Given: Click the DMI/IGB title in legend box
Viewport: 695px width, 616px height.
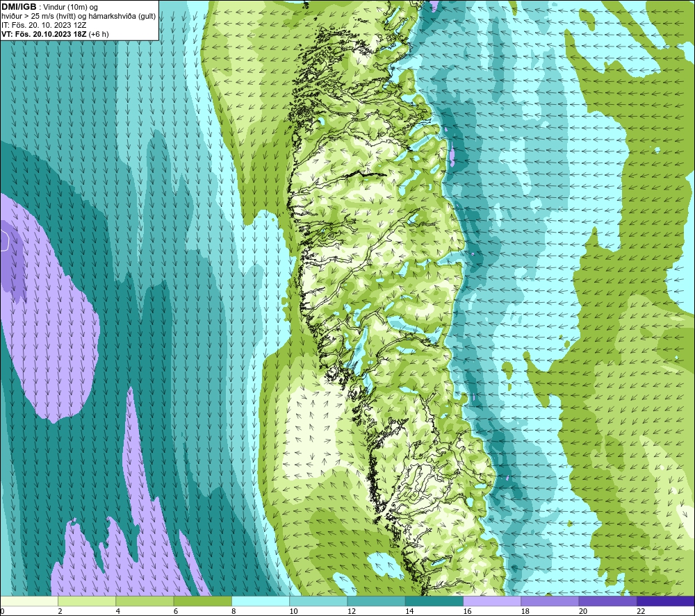Looking at the screenshot, I should click(19, 7).
